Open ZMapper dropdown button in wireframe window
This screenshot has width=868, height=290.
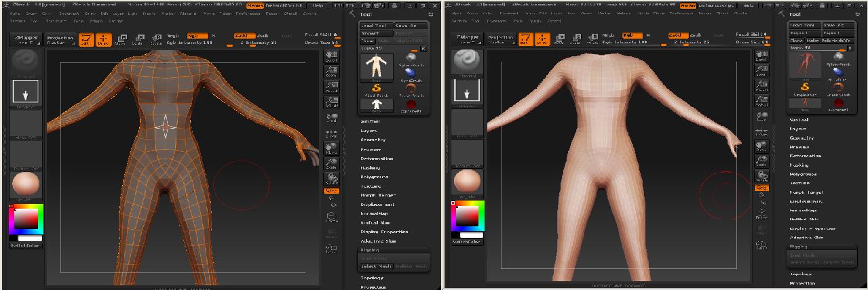click(x=26, y=39)
